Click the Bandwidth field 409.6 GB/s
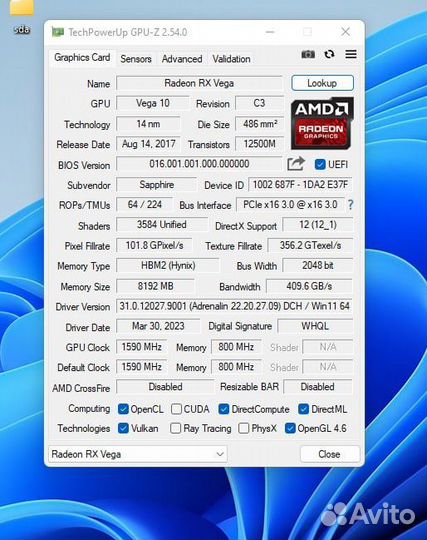Viewport: 427px width, 540px height. [309, 286]
